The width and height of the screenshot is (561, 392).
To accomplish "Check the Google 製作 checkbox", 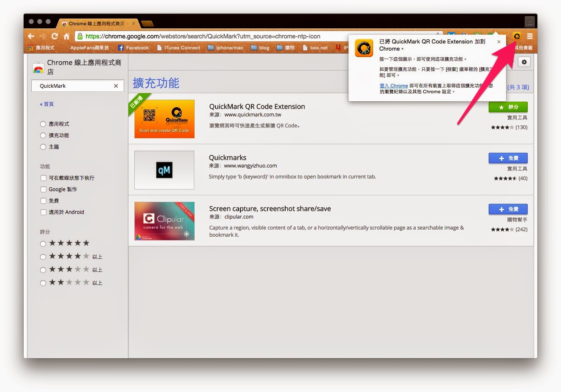I will point(43,189).
